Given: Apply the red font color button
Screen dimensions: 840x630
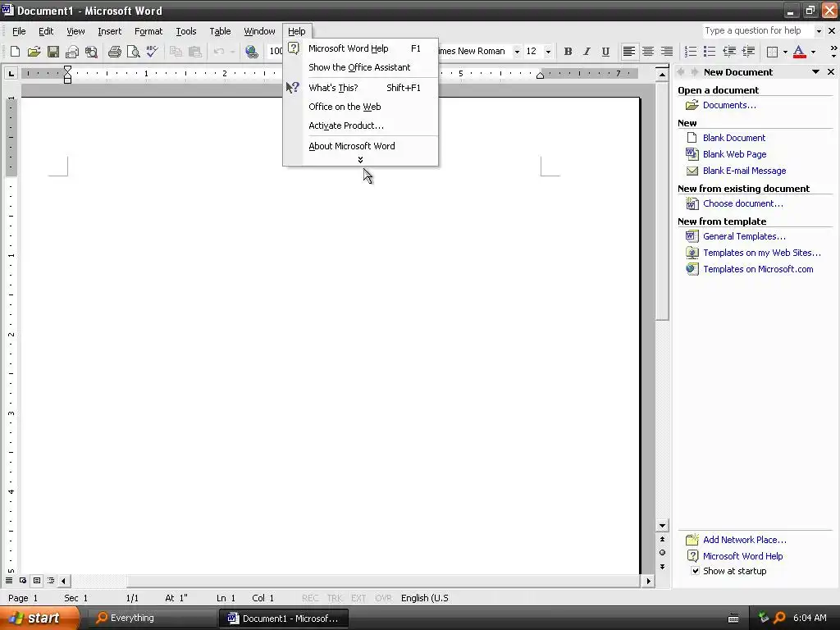Looking at the screenshot, I should (799, 52).
